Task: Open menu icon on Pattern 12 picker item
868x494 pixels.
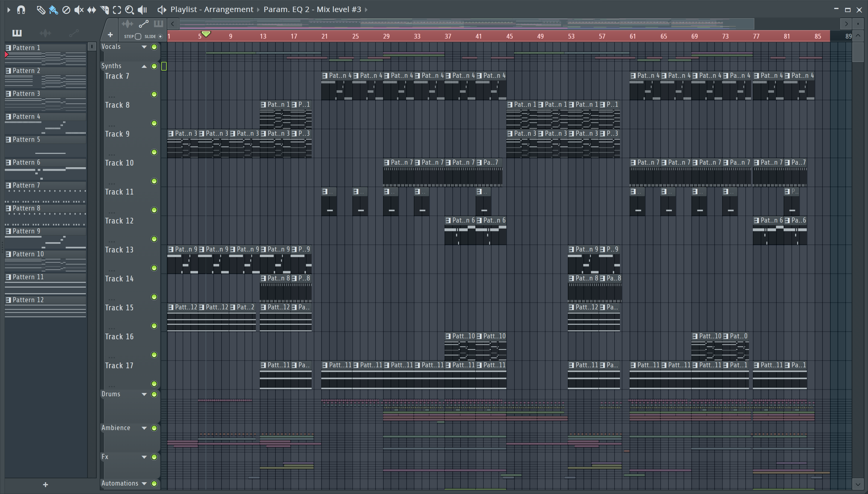Action: click(8, 300)
